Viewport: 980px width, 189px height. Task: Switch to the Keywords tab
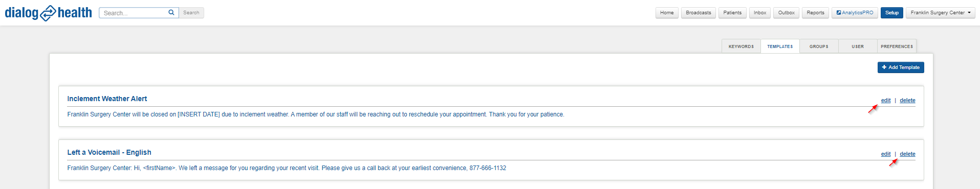pos(741,46)
